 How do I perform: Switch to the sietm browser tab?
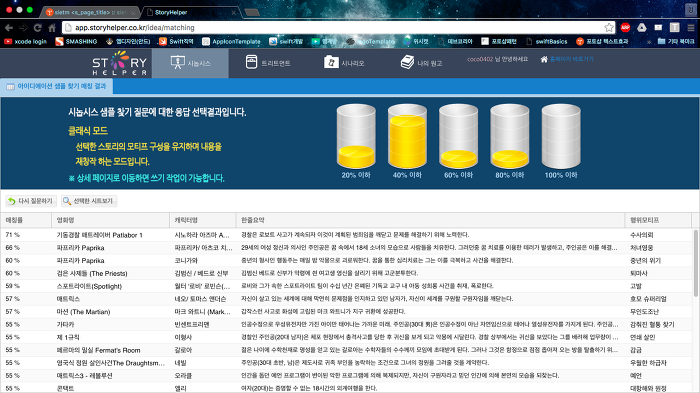[x=92, y=12]
